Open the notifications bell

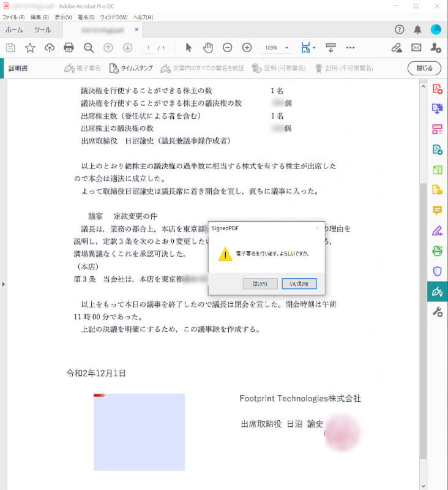click(x=417, y=29)
